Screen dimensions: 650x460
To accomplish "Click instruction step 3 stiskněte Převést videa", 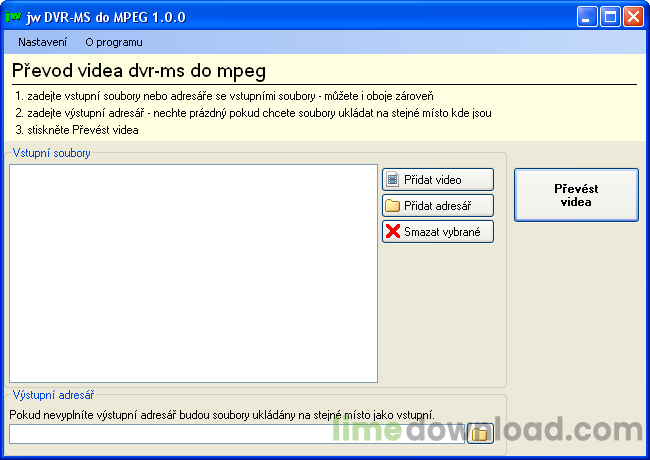I will (77, 130).
